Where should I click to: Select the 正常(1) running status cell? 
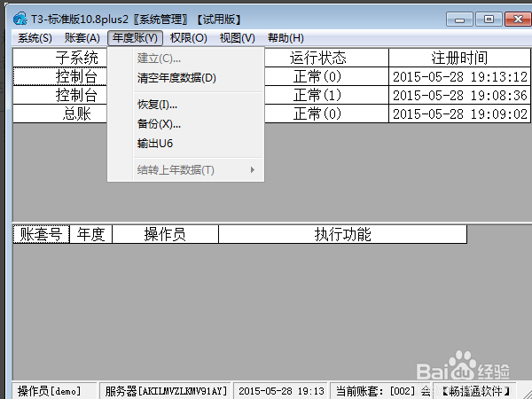[x=318, y=95]
